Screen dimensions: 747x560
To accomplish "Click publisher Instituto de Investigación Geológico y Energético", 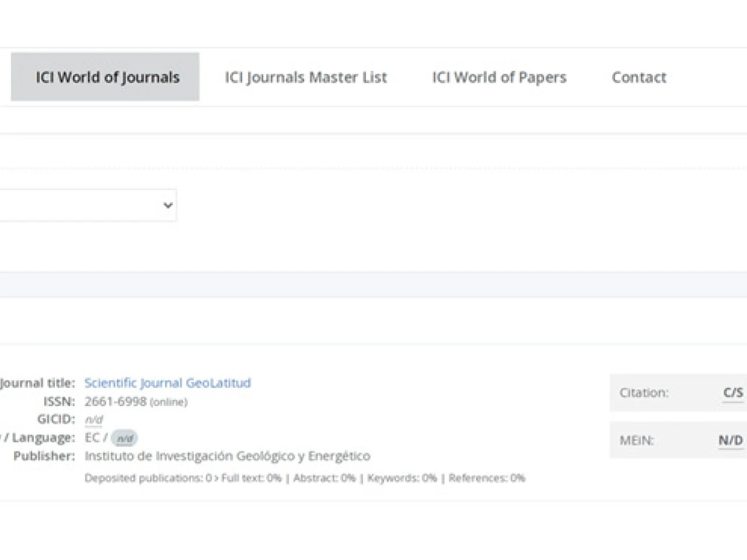I will click(x=227, y=456).
